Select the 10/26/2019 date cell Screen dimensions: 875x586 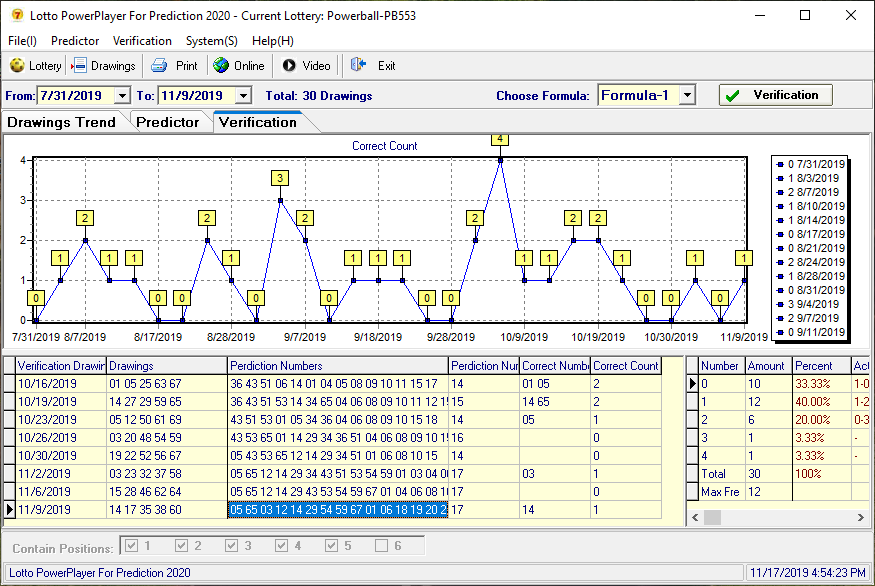point(61,438)
